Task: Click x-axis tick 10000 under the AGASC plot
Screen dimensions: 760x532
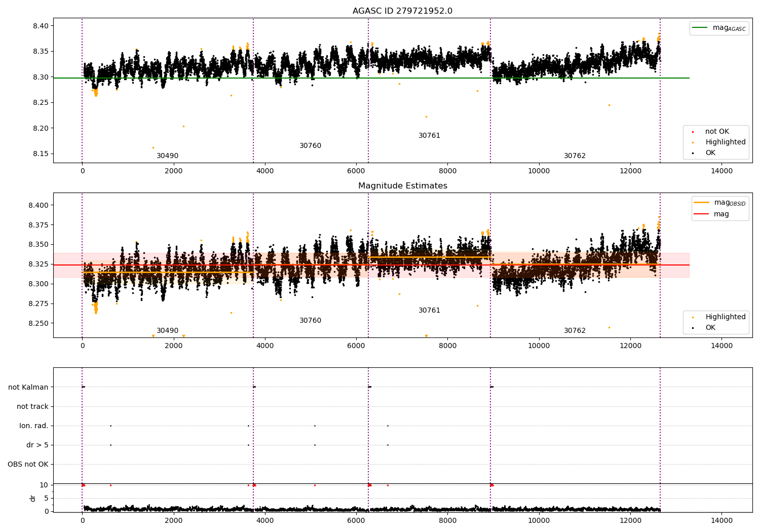Action: click(539, 171)
